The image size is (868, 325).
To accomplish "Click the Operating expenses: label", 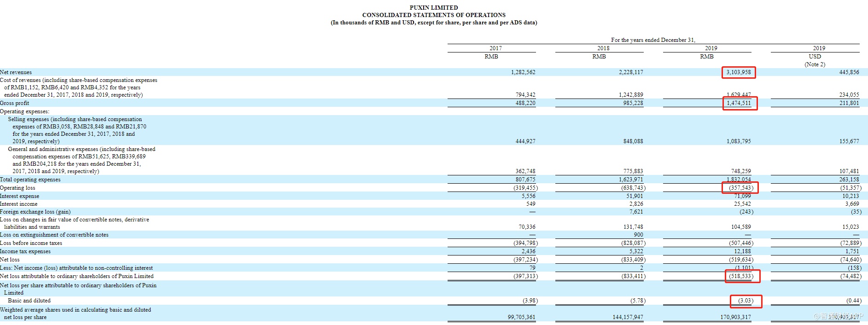I will point(24,111).
